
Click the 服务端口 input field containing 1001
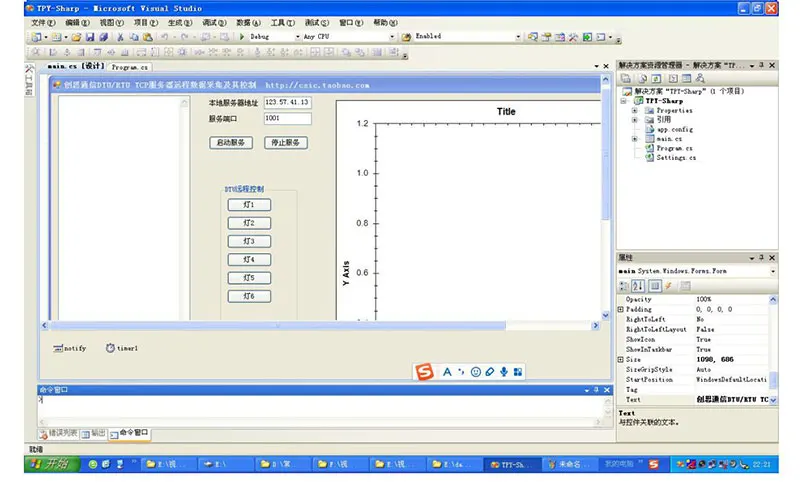click(287, 118)
